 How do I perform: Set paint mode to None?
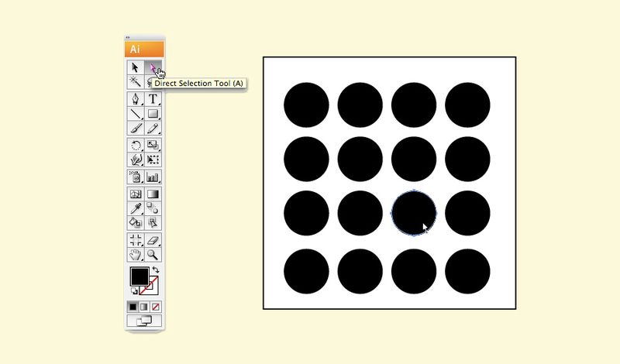[x=156, y=307]
